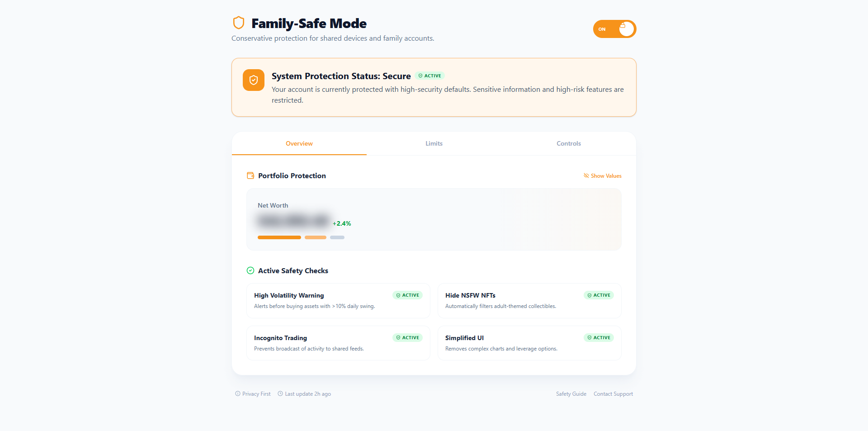This screenshot has width=868, height=431.
Task: Click ACTIVE badge beside System Protection Status
Action: (x=429, y=76)
